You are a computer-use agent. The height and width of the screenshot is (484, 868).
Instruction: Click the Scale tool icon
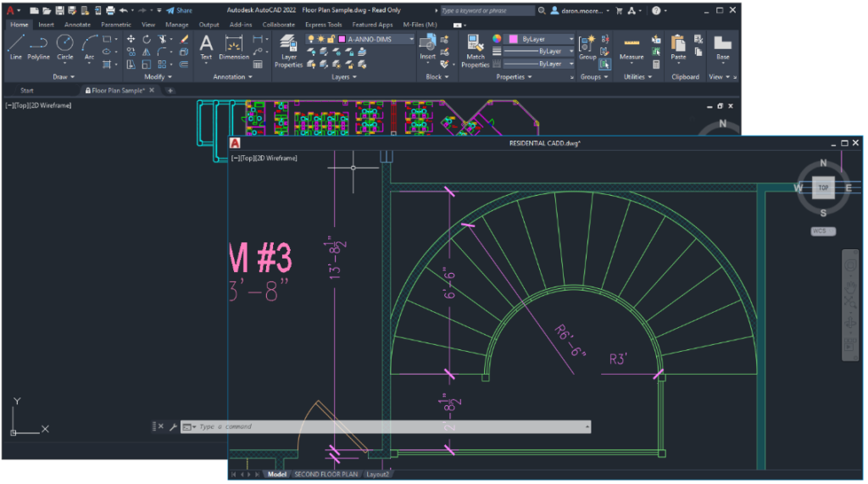(147, 64)
